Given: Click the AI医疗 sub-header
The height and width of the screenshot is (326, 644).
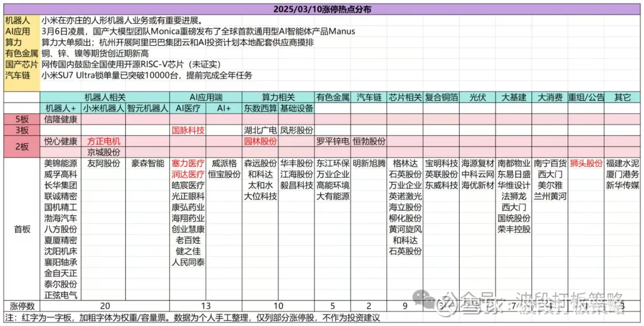Looking at the screenshot, I should pos(188,108).
